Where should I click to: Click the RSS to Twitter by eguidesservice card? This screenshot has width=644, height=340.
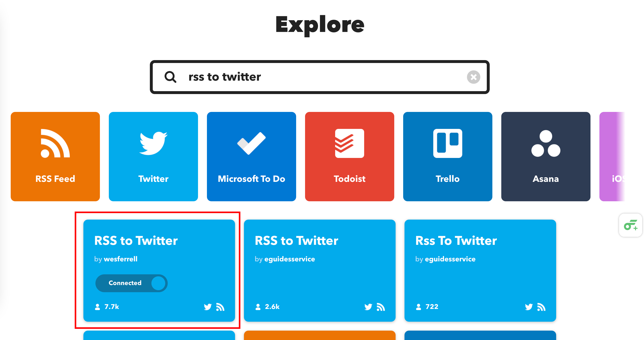click(x=320, y=269)
